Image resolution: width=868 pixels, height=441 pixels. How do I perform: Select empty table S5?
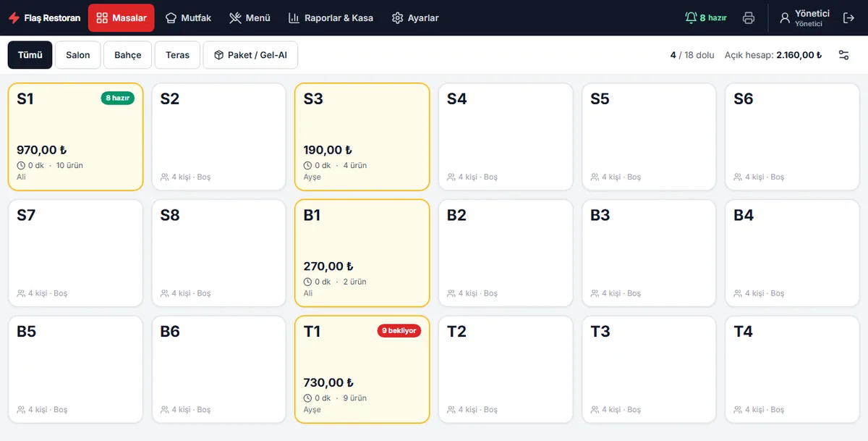click(x=649, y=137)
